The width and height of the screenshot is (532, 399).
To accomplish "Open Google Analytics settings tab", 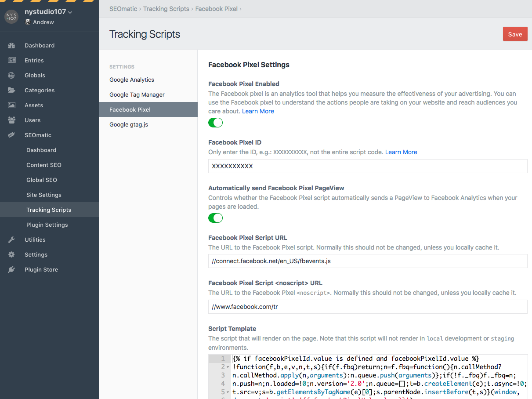I will coord(148,80).
